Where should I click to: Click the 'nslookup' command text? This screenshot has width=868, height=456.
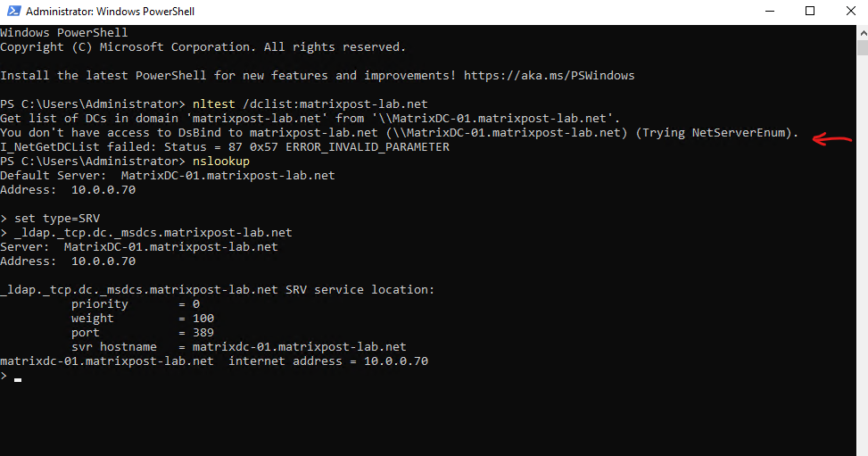tap(221, 162)
